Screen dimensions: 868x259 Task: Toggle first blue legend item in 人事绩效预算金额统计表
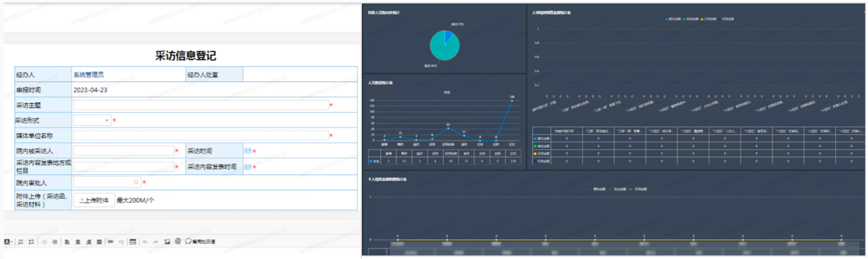(x=673, y=19)
